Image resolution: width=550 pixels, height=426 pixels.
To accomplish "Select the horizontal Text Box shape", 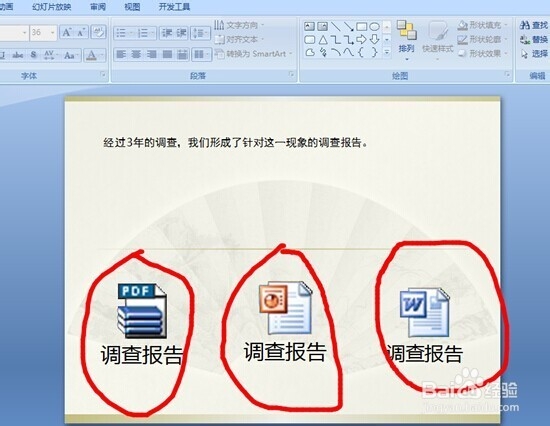I will (309, 26).
